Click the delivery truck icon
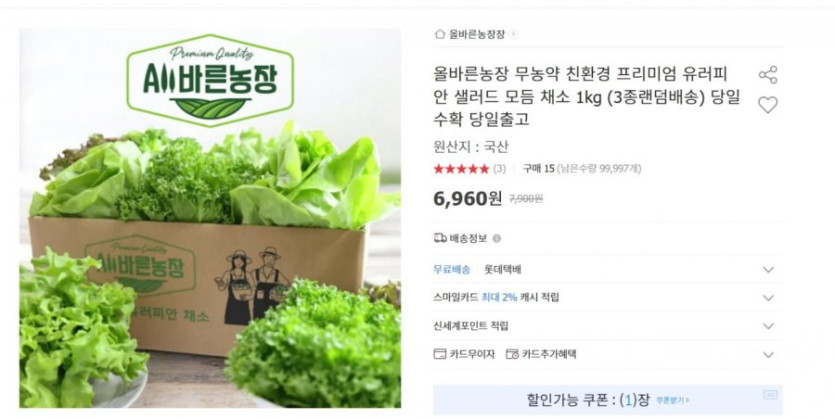The image size is (835, 419). click(x=440, y=238)
